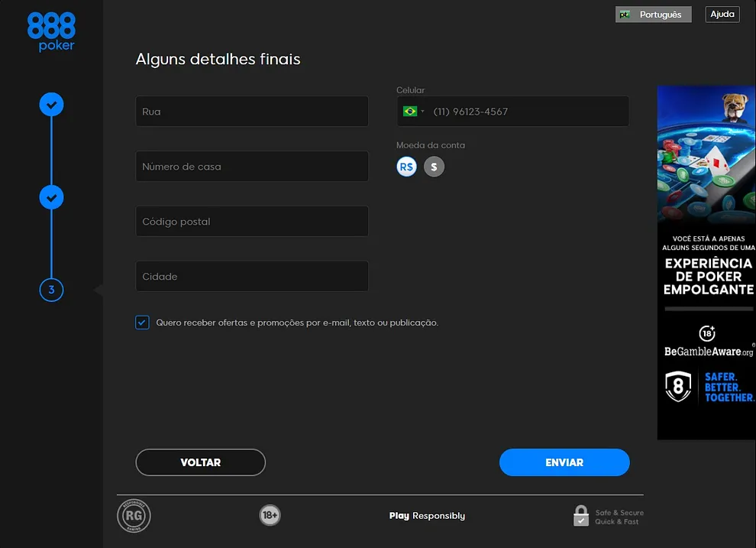The height and width of the screenshot is (548, 756).
Task: Open the Brazil flag country code dropdown
Action: coord(413,112)
